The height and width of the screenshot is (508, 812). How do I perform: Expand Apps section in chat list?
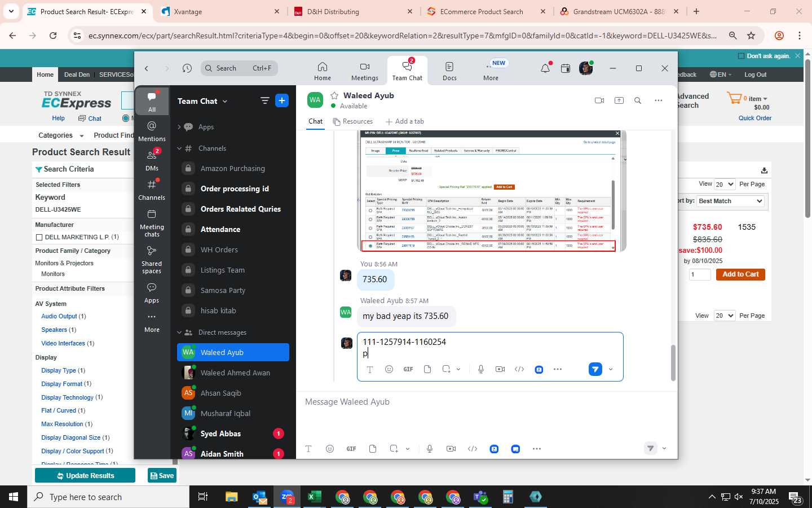click(x=179, y=127)
